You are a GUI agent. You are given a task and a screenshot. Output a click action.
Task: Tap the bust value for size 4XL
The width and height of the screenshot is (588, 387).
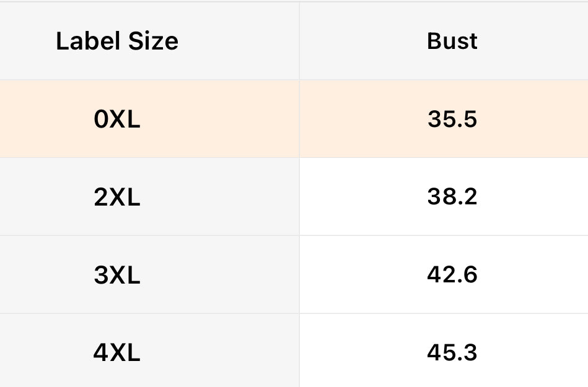click(452, 353)
